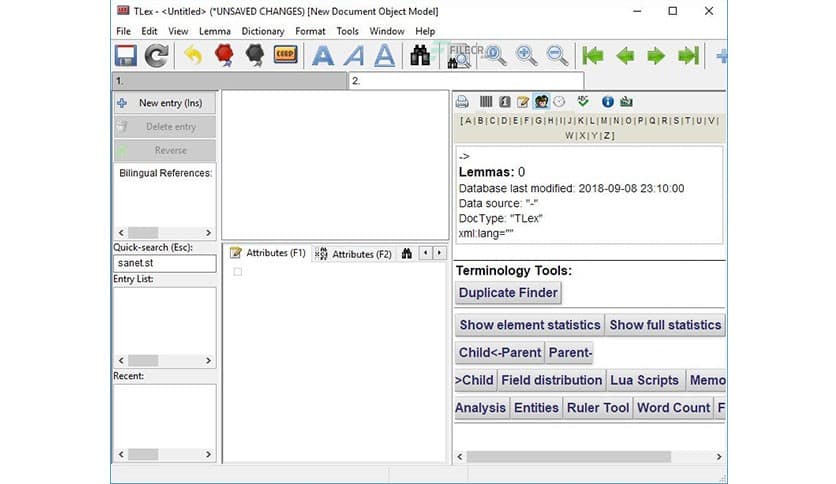Image resolution: width=836 pixels, height=484 pixels.
Task: Click the zoom out magnifier icon
Action: 557,55
